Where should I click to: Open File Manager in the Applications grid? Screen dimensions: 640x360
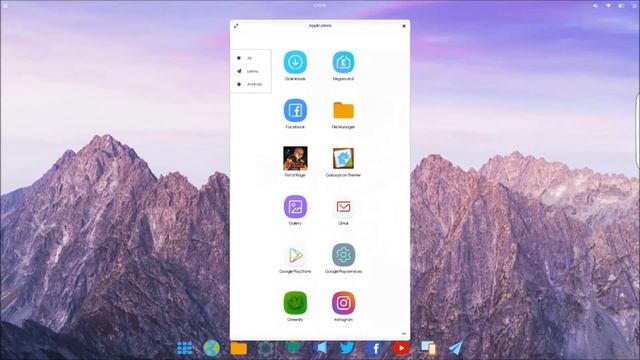343,110
